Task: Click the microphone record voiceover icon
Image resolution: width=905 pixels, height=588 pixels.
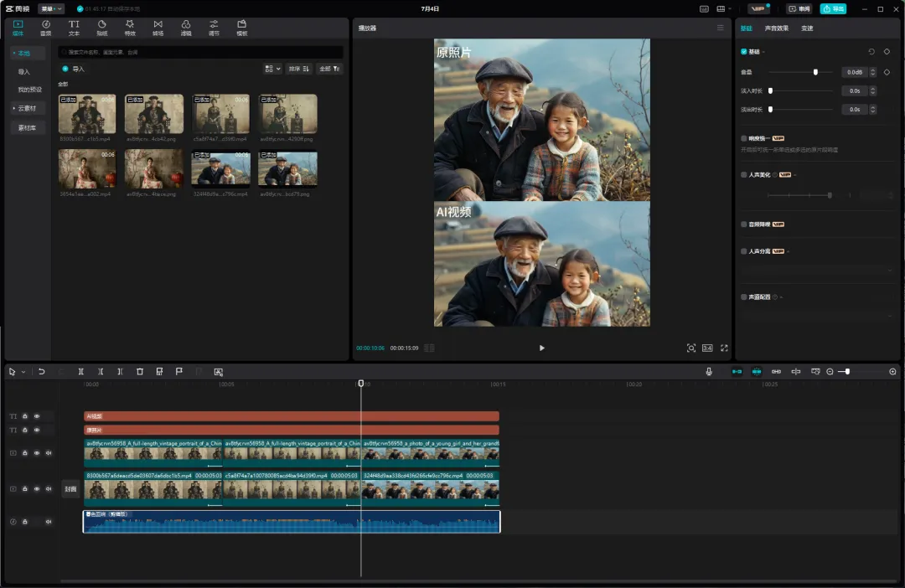Action: (709, 372)
